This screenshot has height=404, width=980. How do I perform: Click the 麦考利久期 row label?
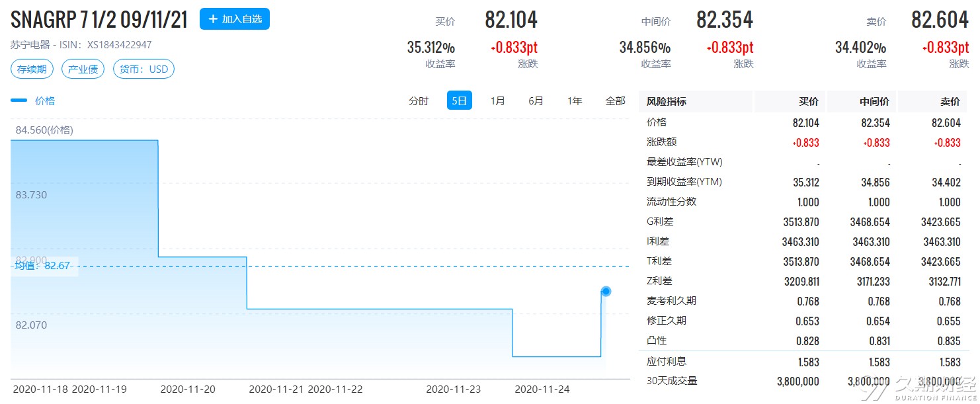point(671,301)
